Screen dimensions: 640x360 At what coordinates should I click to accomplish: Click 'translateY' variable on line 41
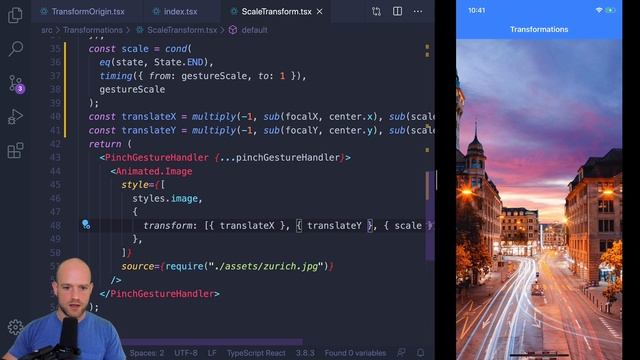(x=149, y=131)
